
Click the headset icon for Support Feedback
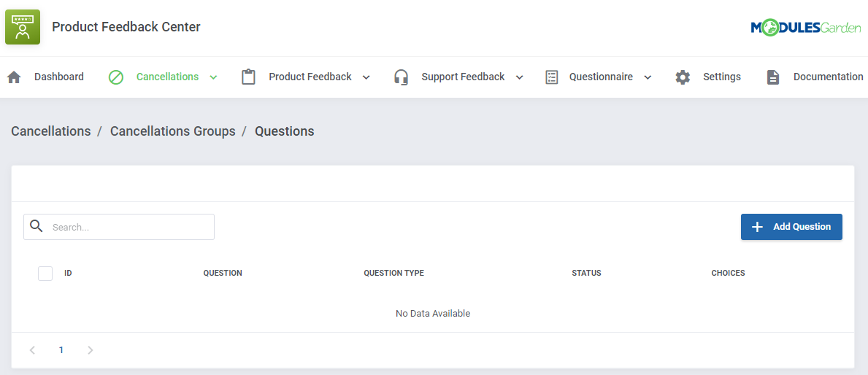[402, 77]
